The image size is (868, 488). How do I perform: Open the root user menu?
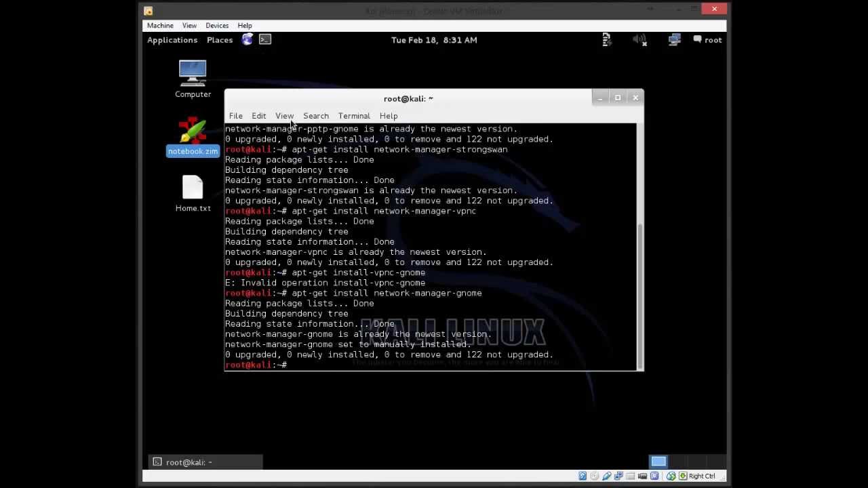(707, 40)
